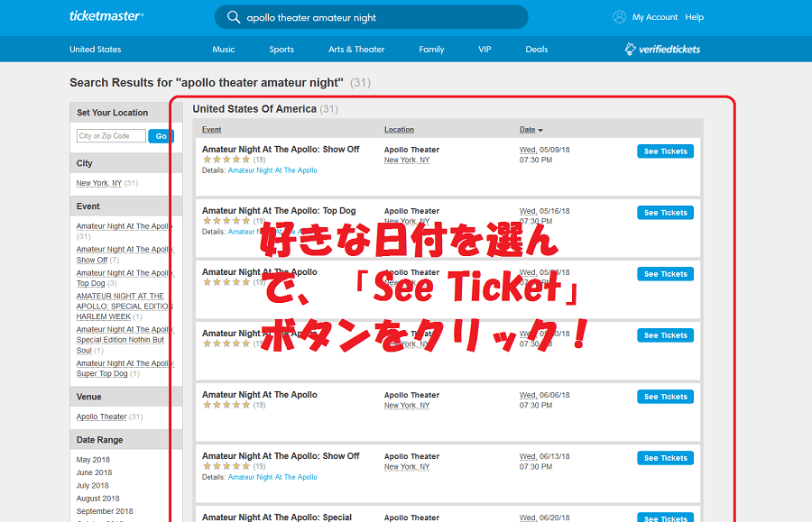This screenshot has width=812, height=522.
Task: Filter by Amateur Night At The Apollo (31)
Action: tap(123, 226)
